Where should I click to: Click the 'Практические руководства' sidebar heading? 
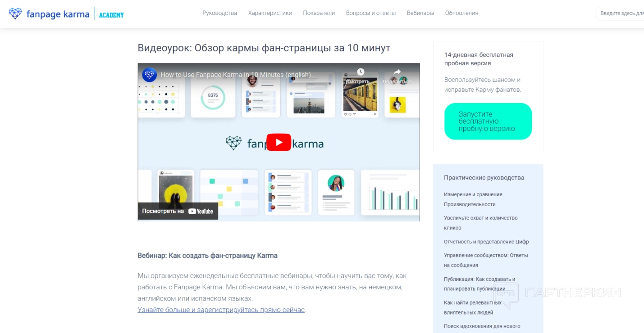[484, 178]
